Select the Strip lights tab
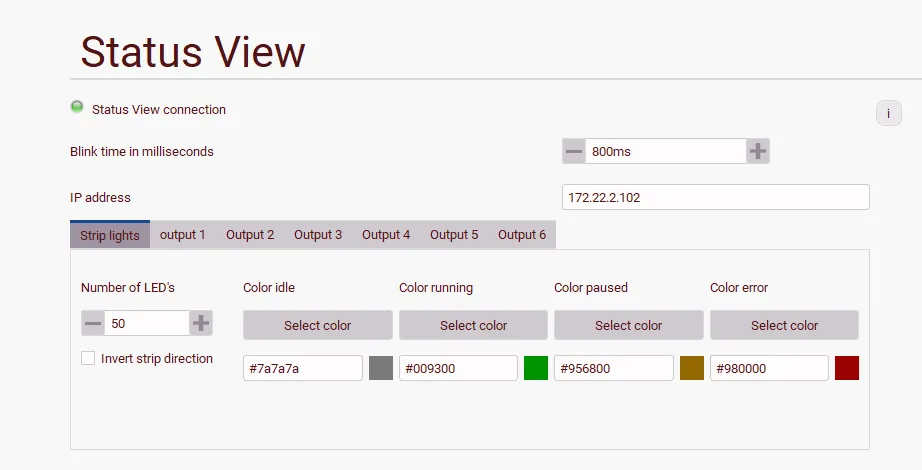 point(110,235)
